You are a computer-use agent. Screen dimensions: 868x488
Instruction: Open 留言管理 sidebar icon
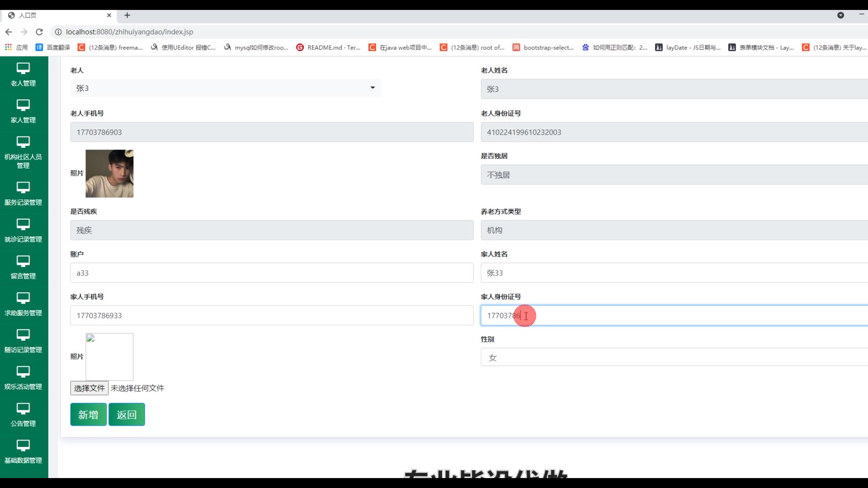[x=23, y=261]
